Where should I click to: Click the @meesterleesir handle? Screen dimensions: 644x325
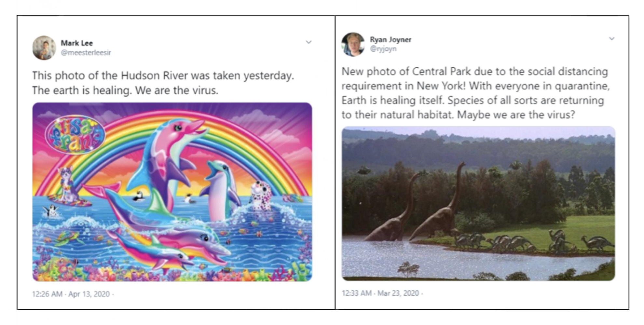click(86, 52)
